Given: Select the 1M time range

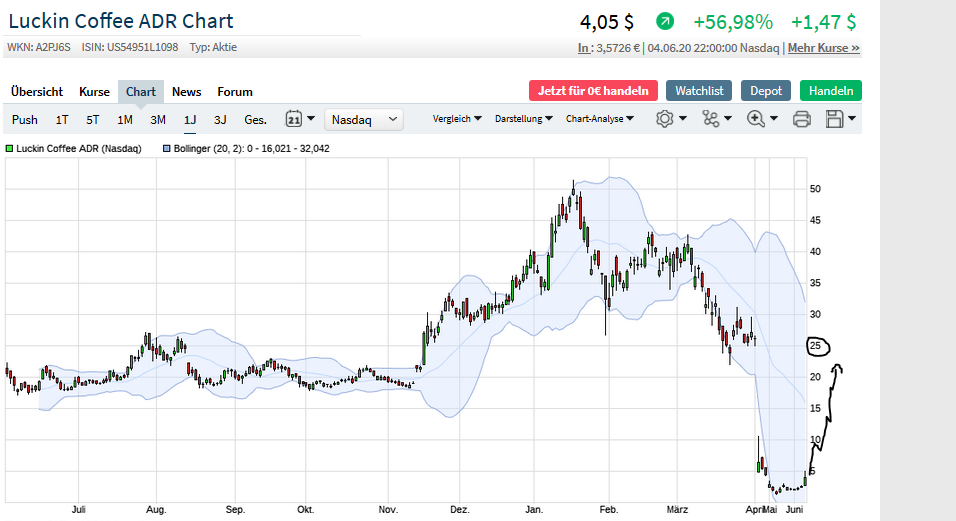Looking at the screenshot, I should pyautogui.click(x=125, y=120).
